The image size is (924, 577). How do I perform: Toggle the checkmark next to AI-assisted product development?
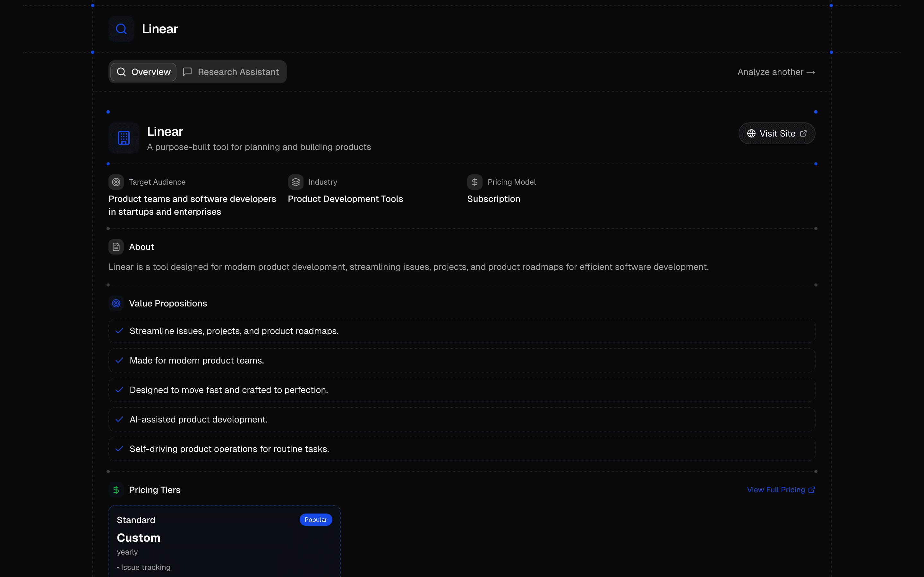pyautogui.click(x=119, y=419)
